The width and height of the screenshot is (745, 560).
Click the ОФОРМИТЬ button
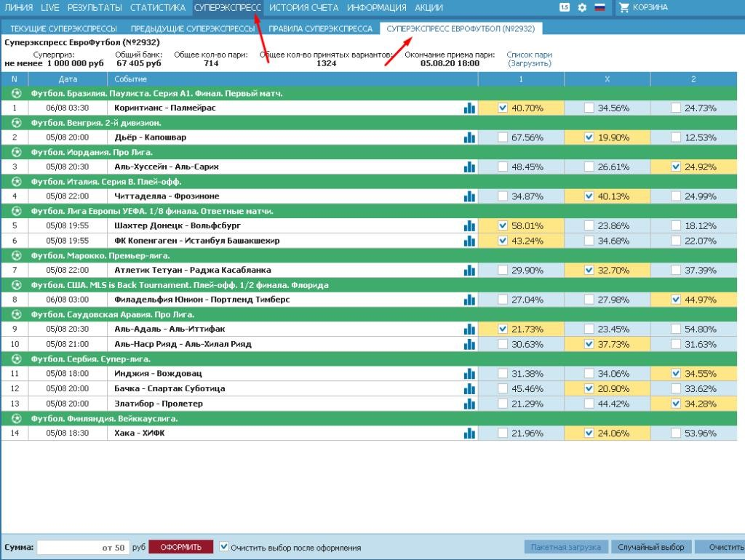click(181, 547)
